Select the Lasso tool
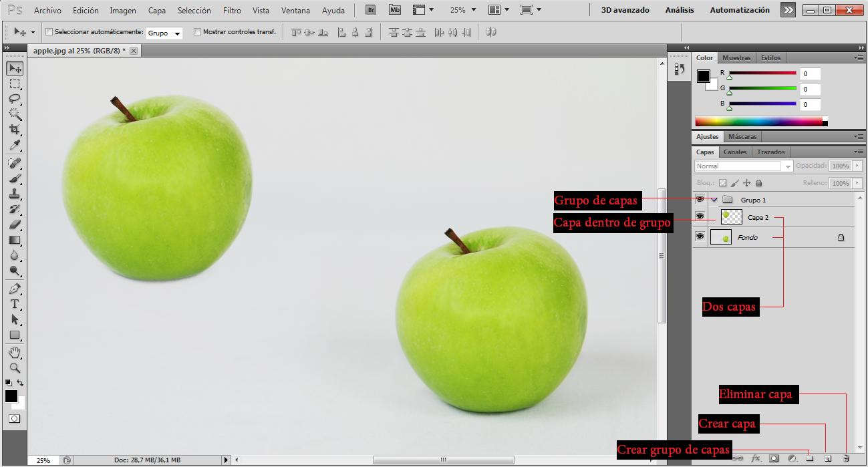Image resolution: width=868 pixels, height=467 pixels. (15, 99)
